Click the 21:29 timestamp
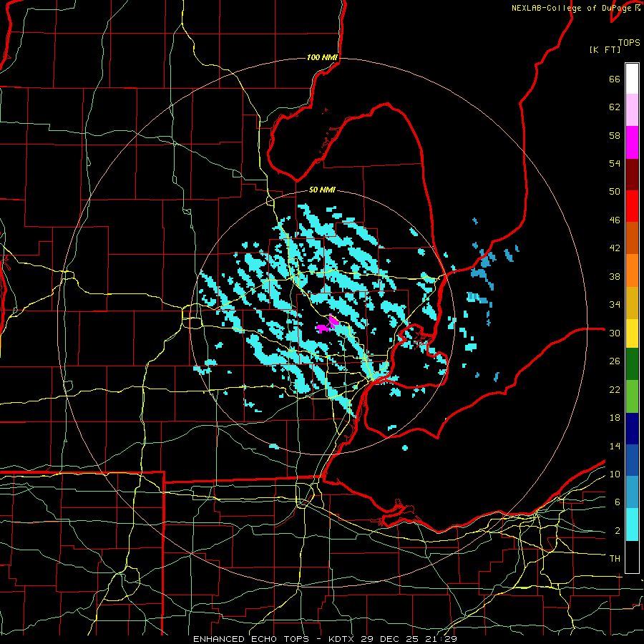The height and width of the screenshot is (644, 644). pyautogui.click(x=442, y=639)
